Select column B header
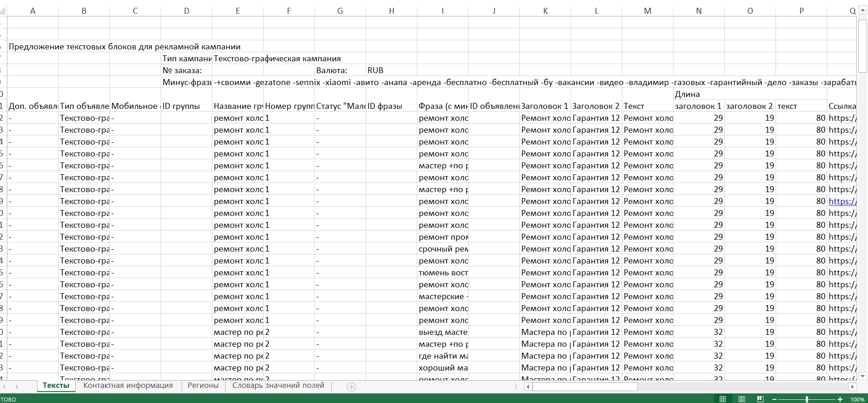The image size is (868, 403). coord(84,11)
